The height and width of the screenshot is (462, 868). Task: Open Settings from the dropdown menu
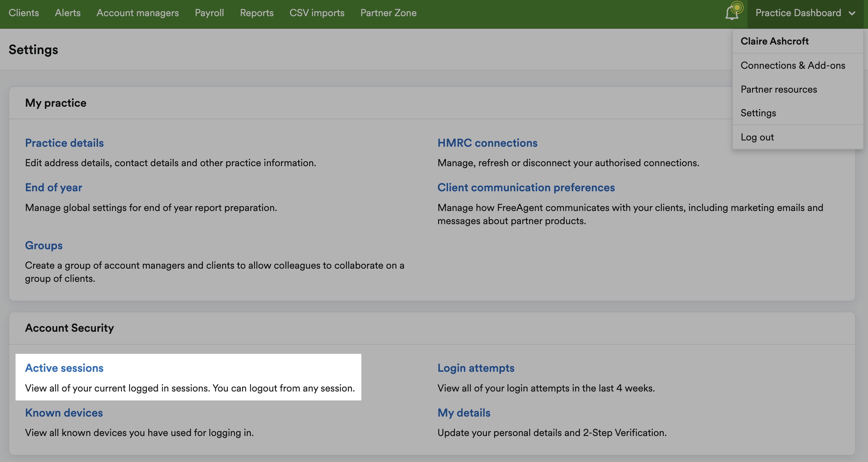758,113
